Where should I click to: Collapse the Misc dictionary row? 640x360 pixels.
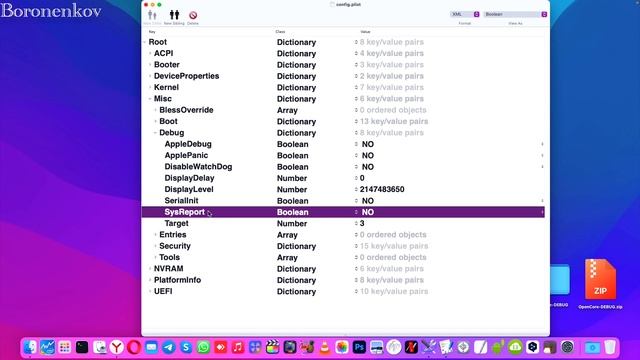pos(150,99)
